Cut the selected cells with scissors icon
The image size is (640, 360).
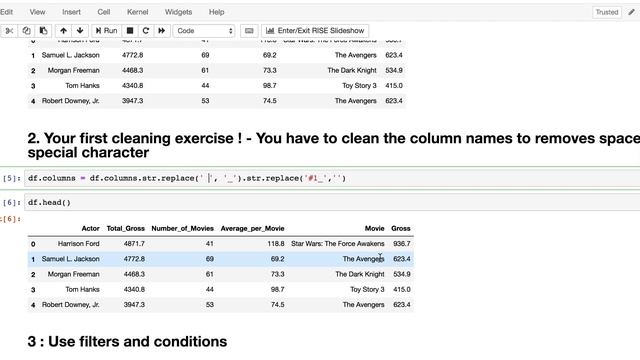coord(9,31)
